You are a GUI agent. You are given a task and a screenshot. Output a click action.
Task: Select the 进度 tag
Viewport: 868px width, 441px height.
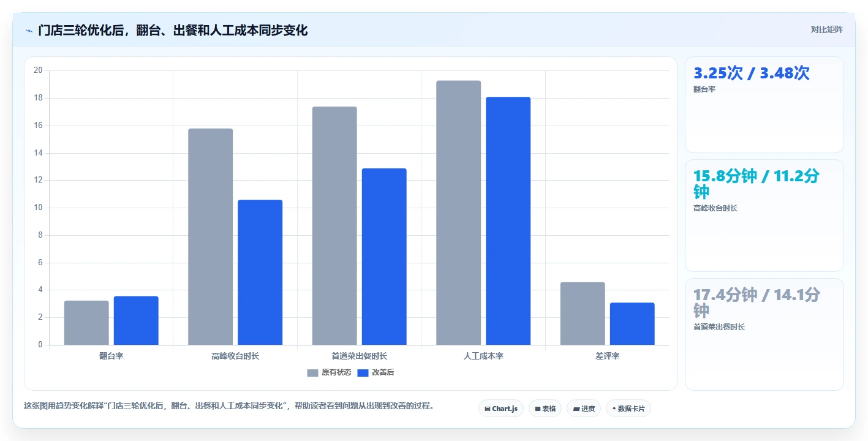(x=584, y=409)
